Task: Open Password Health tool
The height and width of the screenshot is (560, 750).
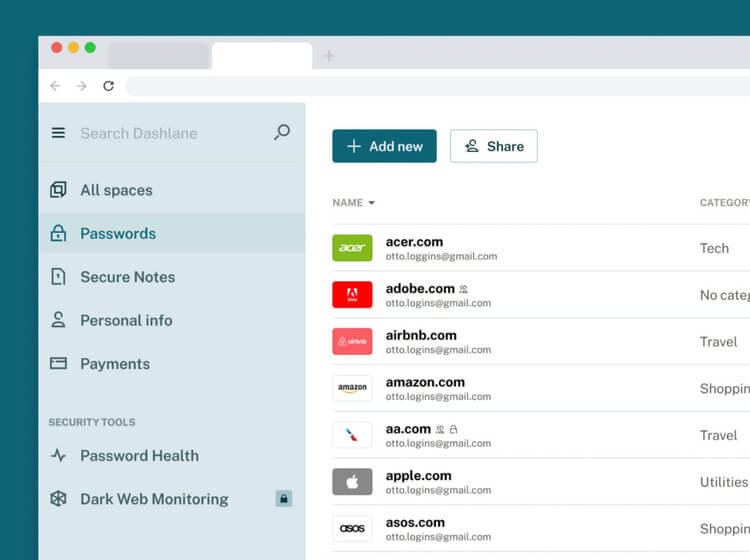Action: (x=172, y=456)
